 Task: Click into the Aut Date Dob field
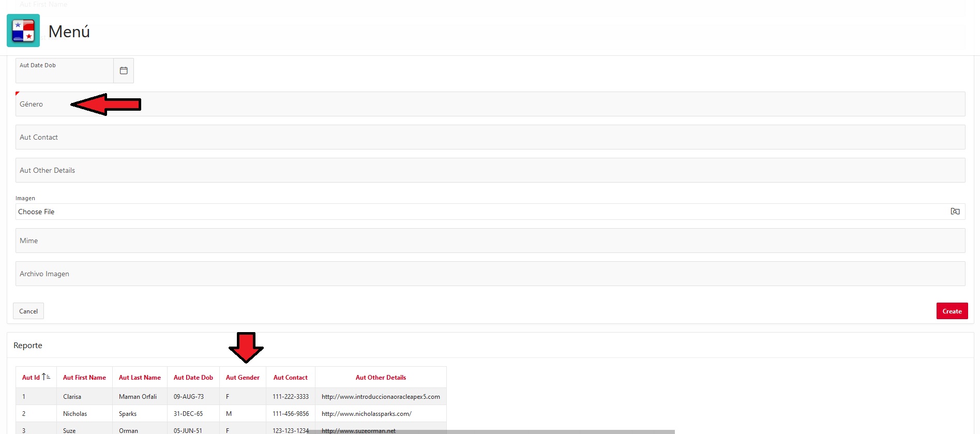tap(65, 73)
